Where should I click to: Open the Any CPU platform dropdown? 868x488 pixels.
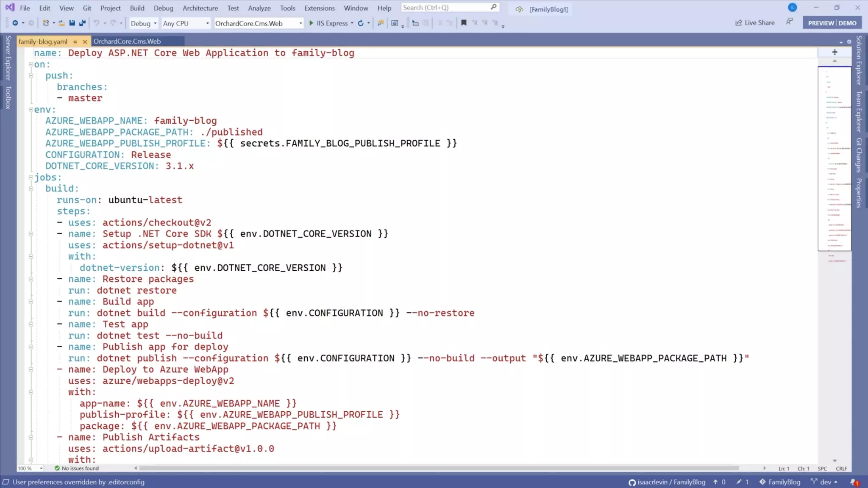186,23
